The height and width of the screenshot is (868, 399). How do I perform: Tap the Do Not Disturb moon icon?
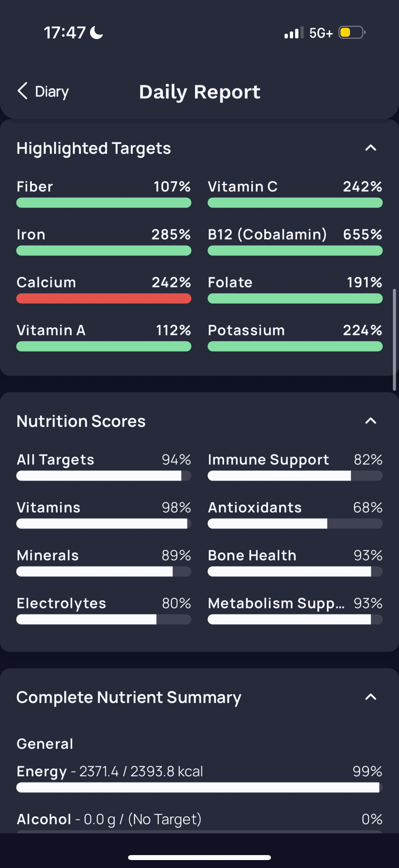97,33
